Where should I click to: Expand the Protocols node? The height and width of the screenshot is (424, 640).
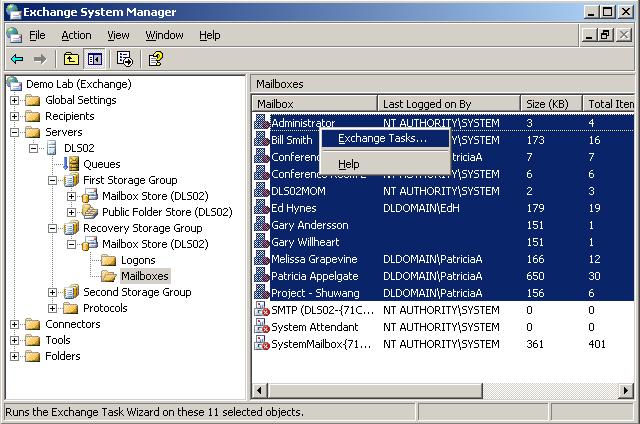[x=52, y=308]
